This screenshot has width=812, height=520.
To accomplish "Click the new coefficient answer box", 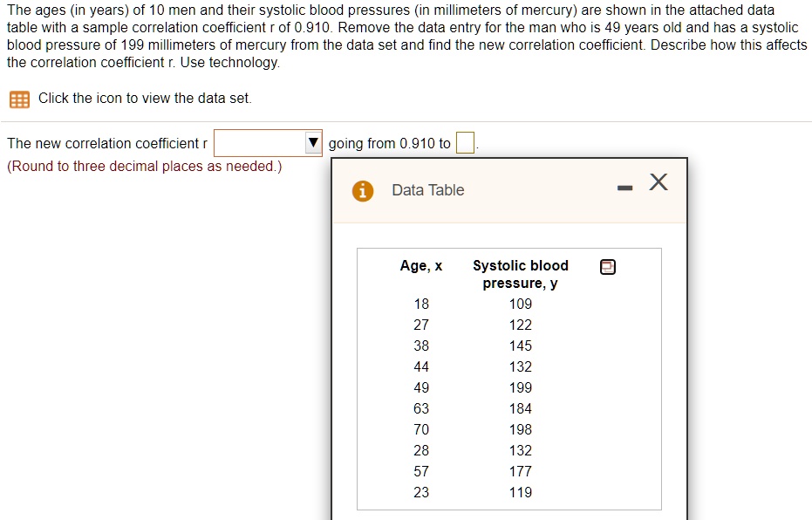I will [465, 143].
